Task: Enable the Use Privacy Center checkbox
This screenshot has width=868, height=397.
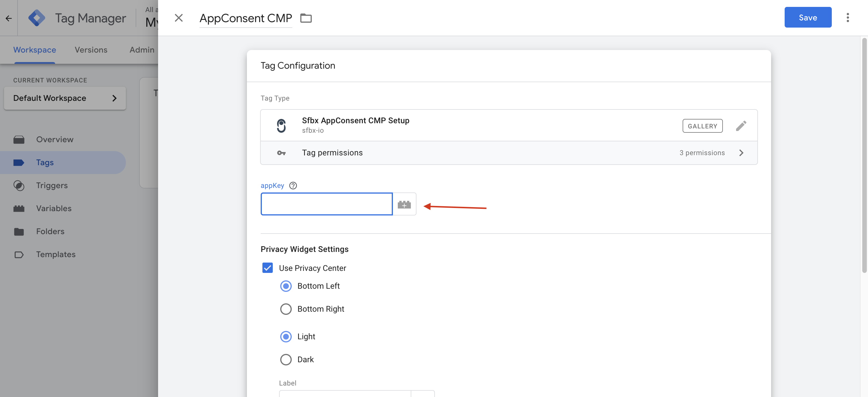Action: 267,268
